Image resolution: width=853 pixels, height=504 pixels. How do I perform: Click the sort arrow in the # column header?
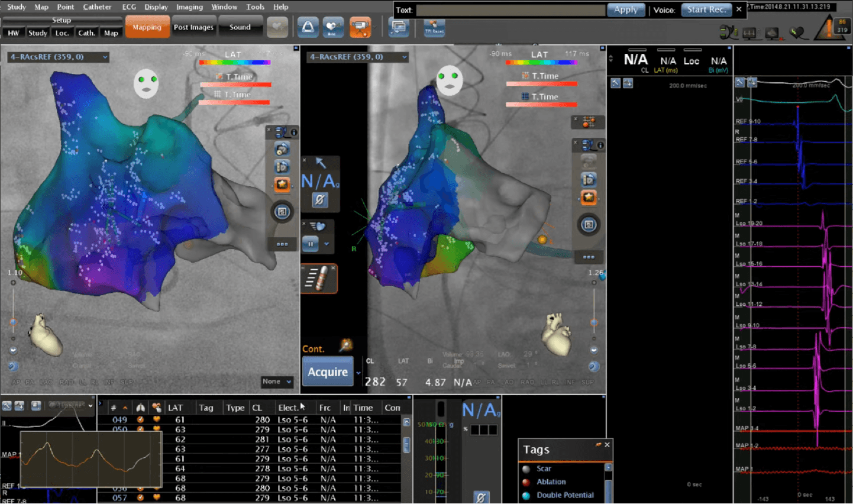[125, 408]
